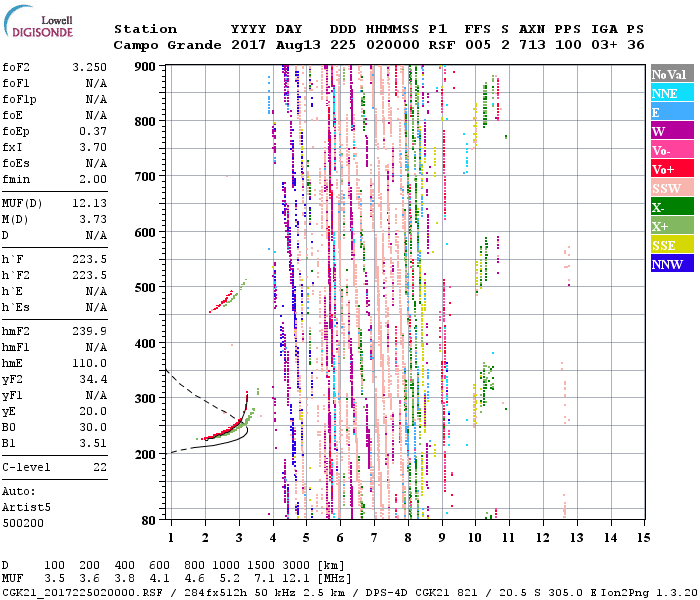Select the MUF(D) value 12.13
This screenshot has width=700, height=600.
89,204
